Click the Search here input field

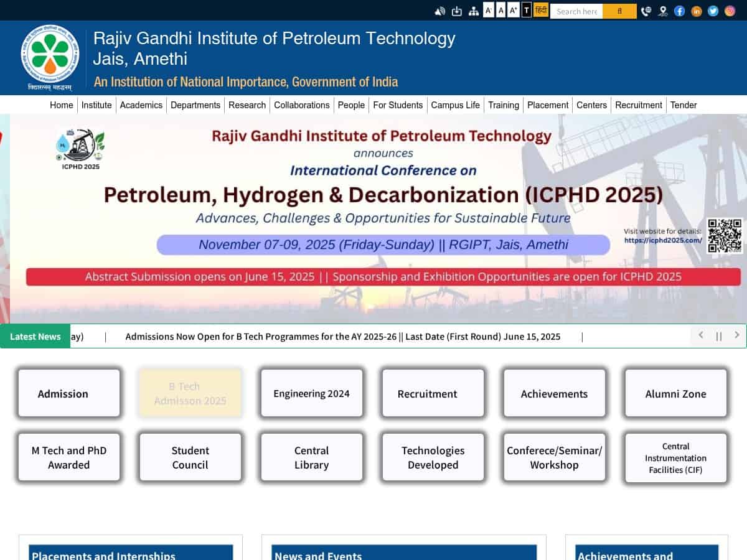tap(576, 11)
